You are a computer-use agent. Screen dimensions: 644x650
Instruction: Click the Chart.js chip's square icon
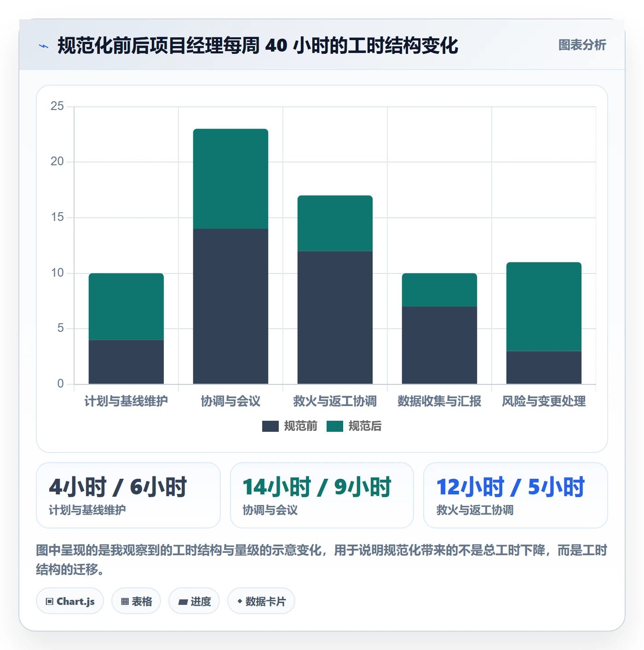[50, 602]
